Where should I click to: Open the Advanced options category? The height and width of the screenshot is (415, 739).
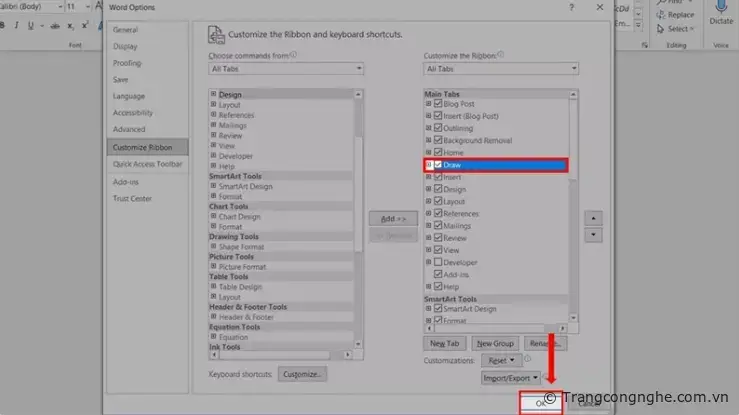click(129, 129)
